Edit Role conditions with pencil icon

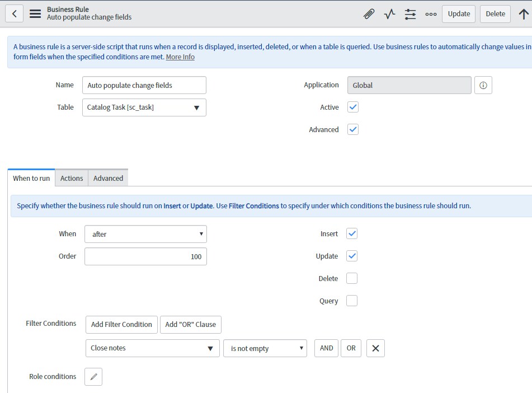coord(93,377)
